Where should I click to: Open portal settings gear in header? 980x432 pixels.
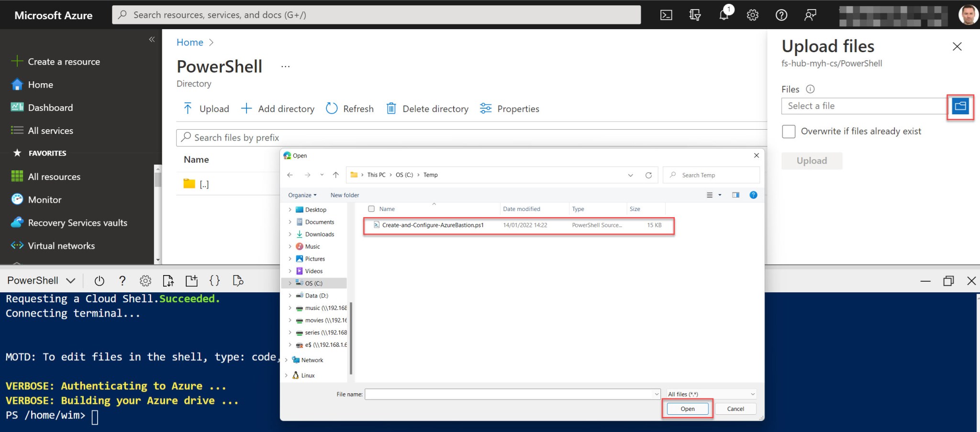tap(753, 15)
